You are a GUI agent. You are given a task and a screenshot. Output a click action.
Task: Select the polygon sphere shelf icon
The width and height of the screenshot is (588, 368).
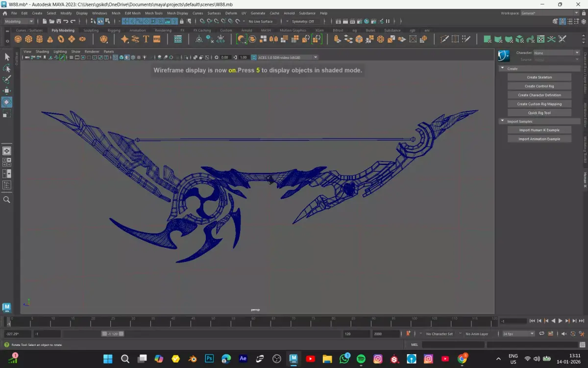click(18, 39)
